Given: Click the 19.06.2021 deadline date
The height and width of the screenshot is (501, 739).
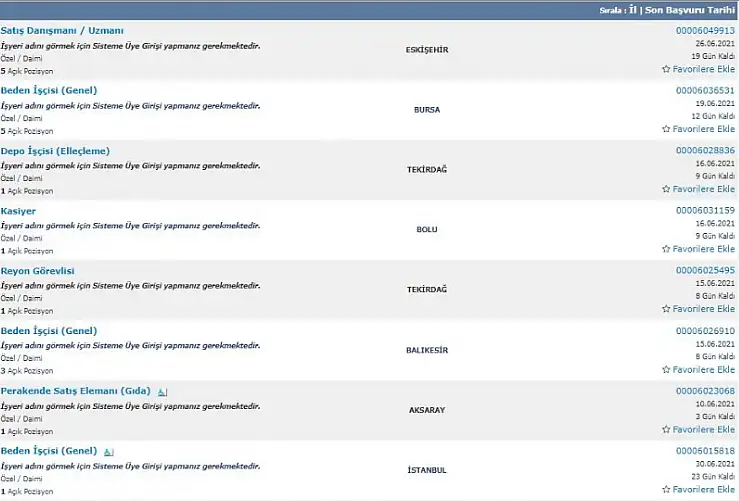Looking at the screenshot, I should pos(715,103).
